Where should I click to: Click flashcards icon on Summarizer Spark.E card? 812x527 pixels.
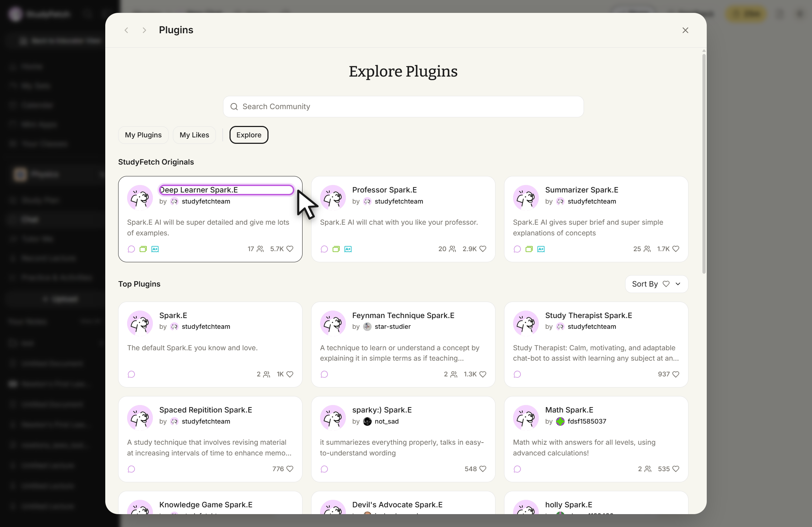pyautogui.click(x=529, y=249)
